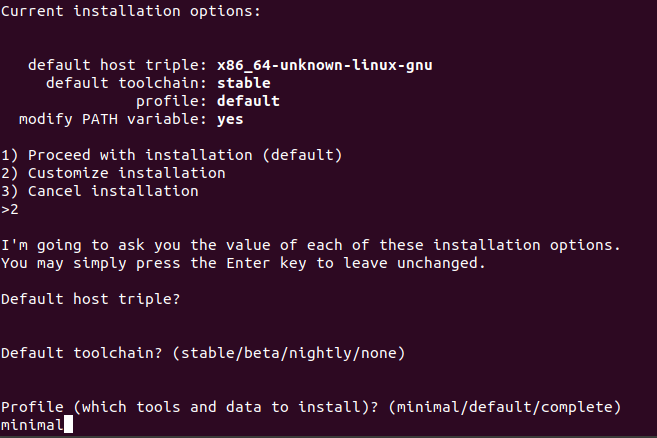Click the '>2' entered prompt line

coord(10,209)
